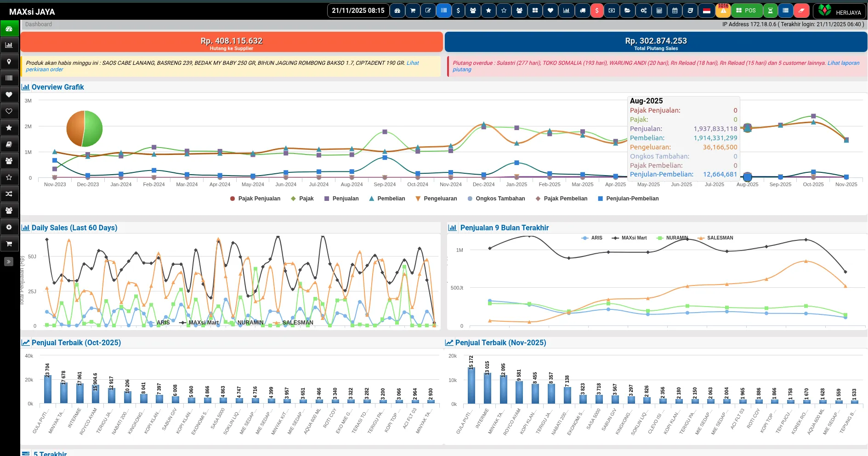
Task: Click the green POS button
Action: [x=747, y=10]
